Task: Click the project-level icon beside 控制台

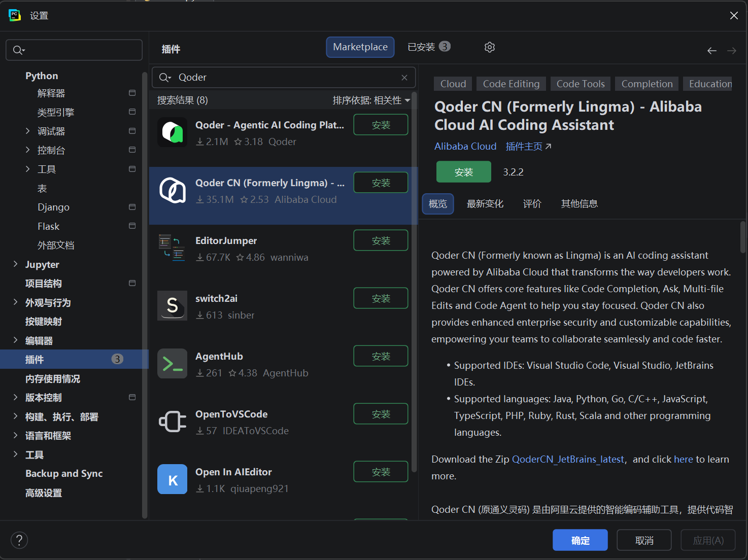Action: 132,150
